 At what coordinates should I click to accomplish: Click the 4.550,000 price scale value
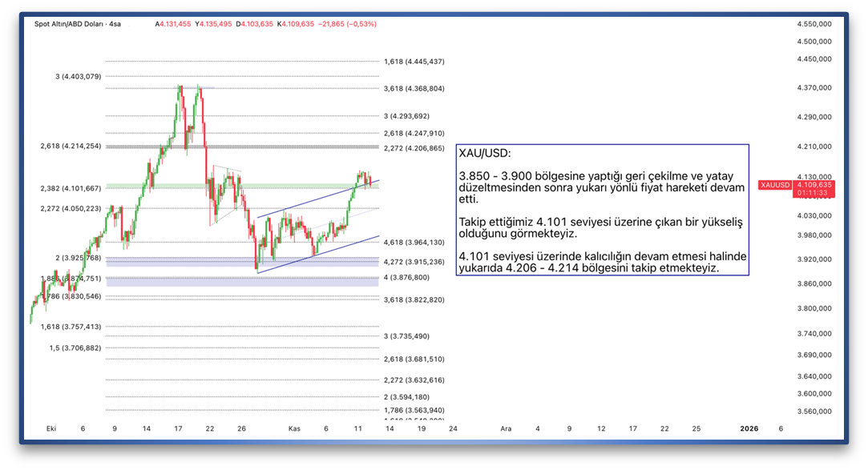point(813,25)
